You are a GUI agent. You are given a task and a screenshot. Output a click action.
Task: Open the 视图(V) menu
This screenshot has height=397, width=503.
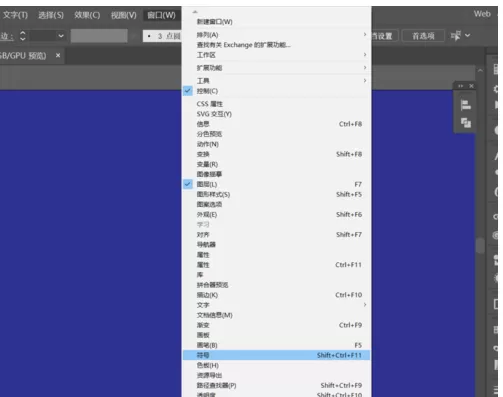124,15
